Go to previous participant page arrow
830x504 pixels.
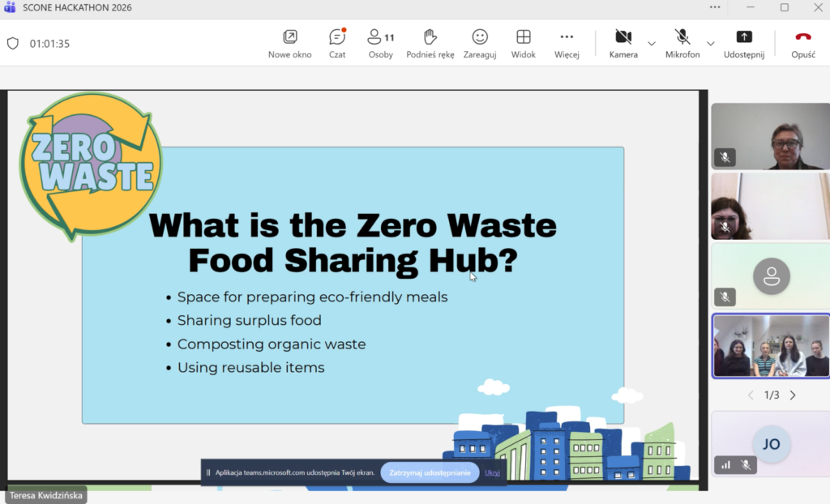(750, 395)
